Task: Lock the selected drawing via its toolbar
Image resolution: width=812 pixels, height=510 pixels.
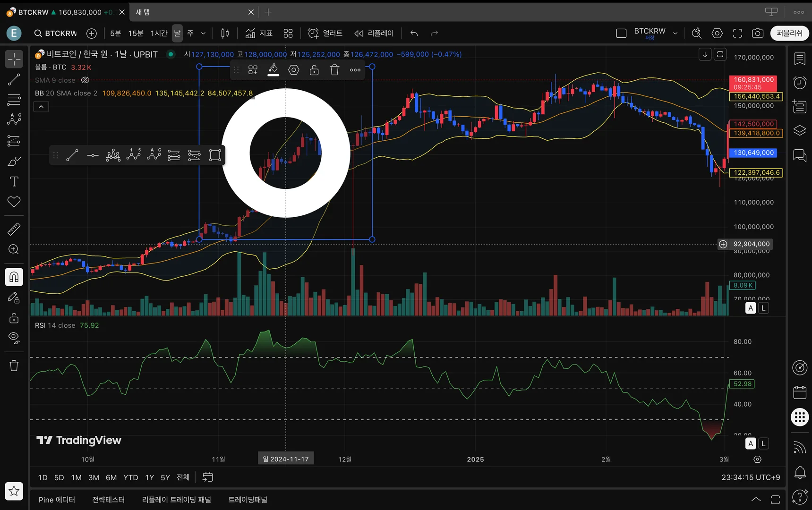Action: [x=314, y=70]
